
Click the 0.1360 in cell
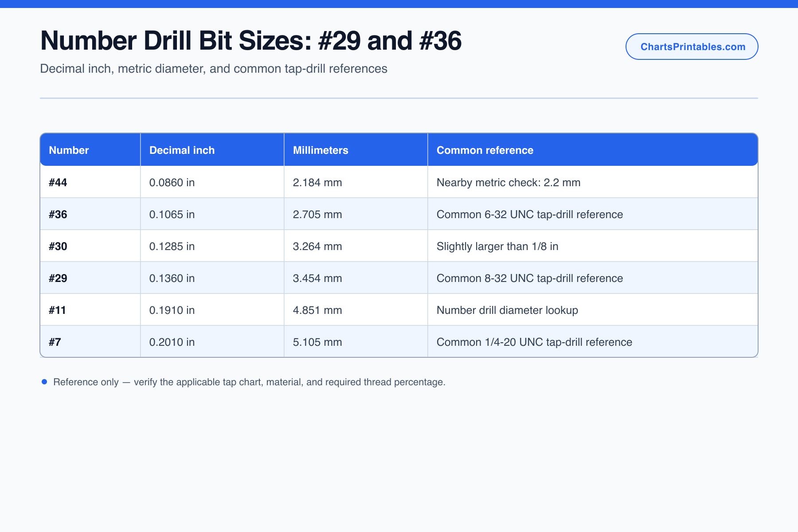coord(212,278)
